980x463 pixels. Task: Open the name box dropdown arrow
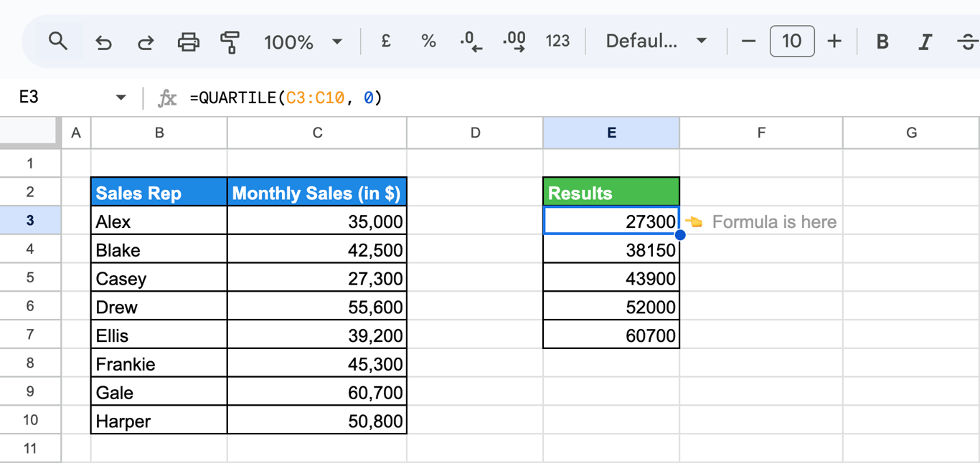click(x=121, y=97)
